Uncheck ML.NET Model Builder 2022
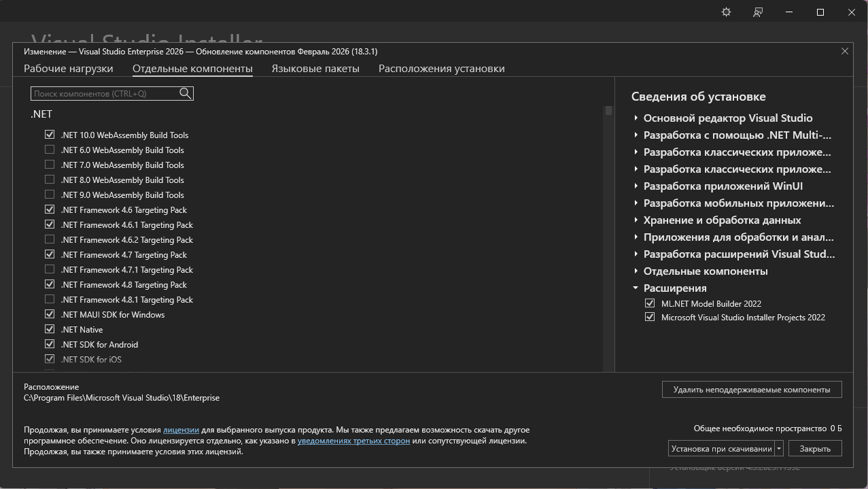This screenshot has height=489, width=868. pyautogui.click(x=650, y=303)
